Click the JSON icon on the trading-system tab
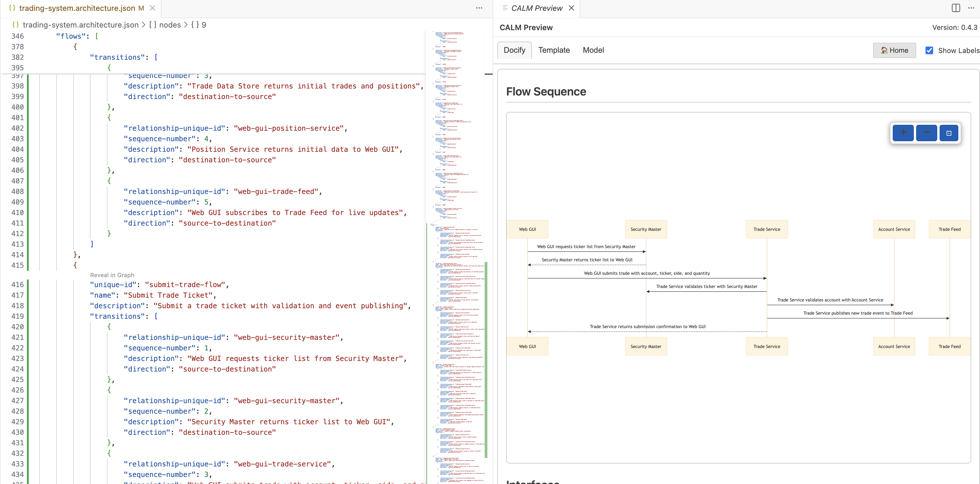Image resolution: width=980 pixels, height=484 pixels. 13,8
